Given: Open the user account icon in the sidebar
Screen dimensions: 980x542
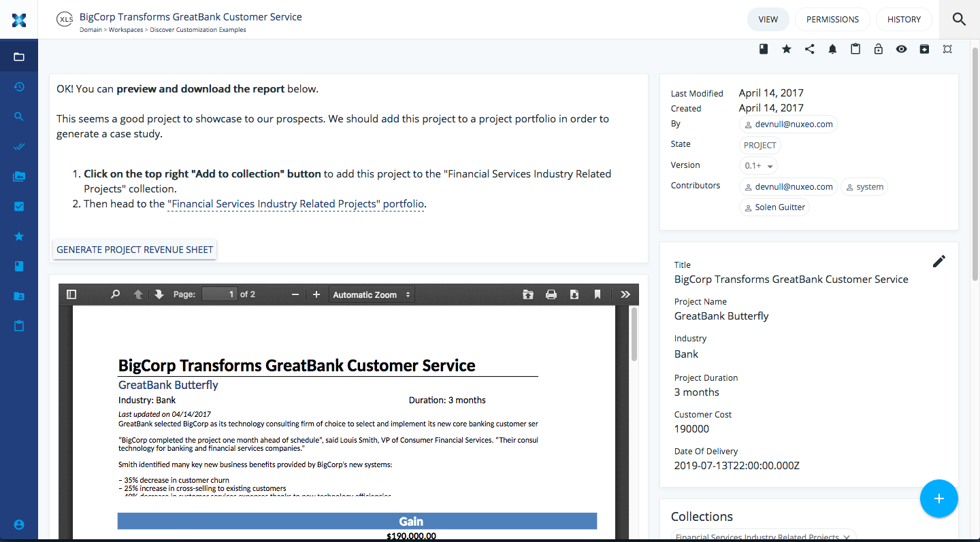Looking at the screenshot, I should [x=19, y=524].
